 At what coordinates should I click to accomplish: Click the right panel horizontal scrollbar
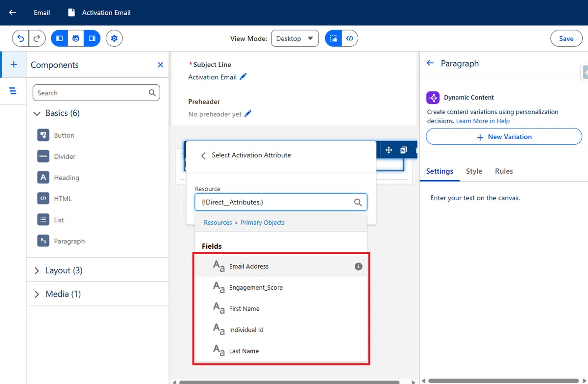click(504, 381)
